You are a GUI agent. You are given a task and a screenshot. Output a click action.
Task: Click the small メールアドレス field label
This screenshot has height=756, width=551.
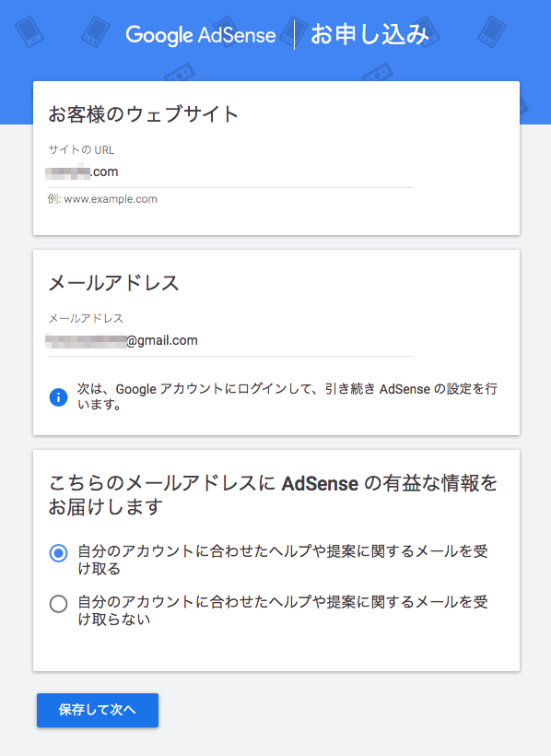86,318
